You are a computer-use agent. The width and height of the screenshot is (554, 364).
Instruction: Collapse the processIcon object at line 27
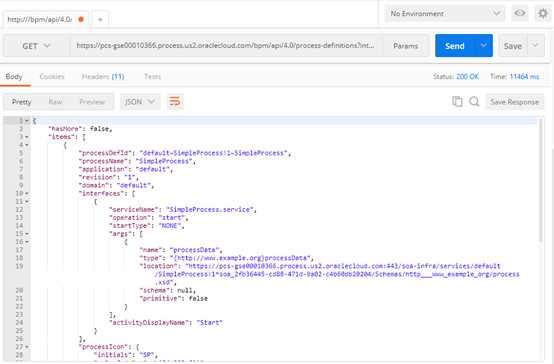[x=26, y=347]
